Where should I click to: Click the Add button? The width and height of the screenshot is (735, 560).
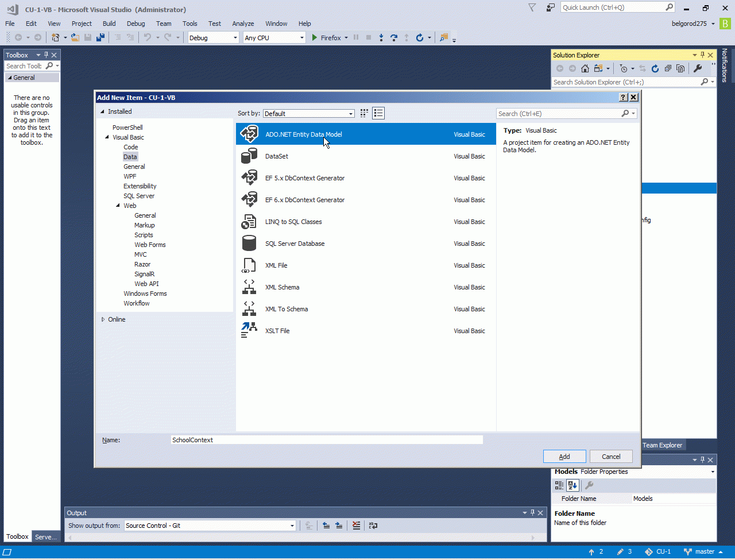point(564,457)
